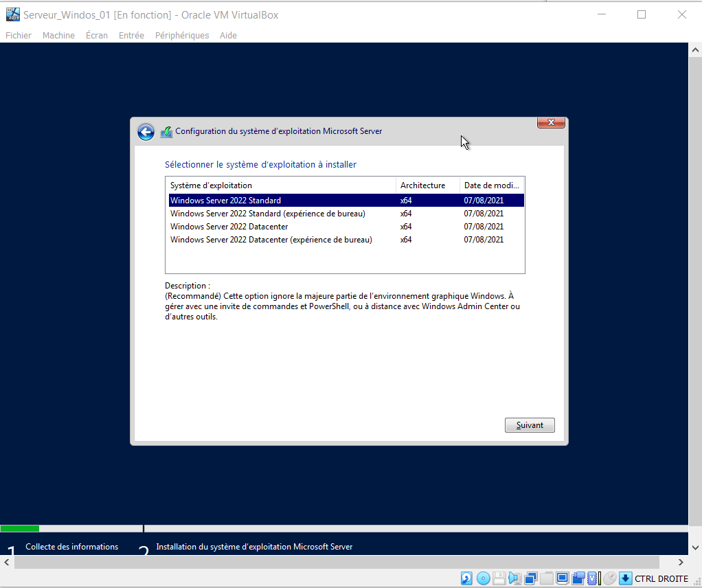
Task: Close the Microsoft Server setup dialog
Action: point(551,123)
